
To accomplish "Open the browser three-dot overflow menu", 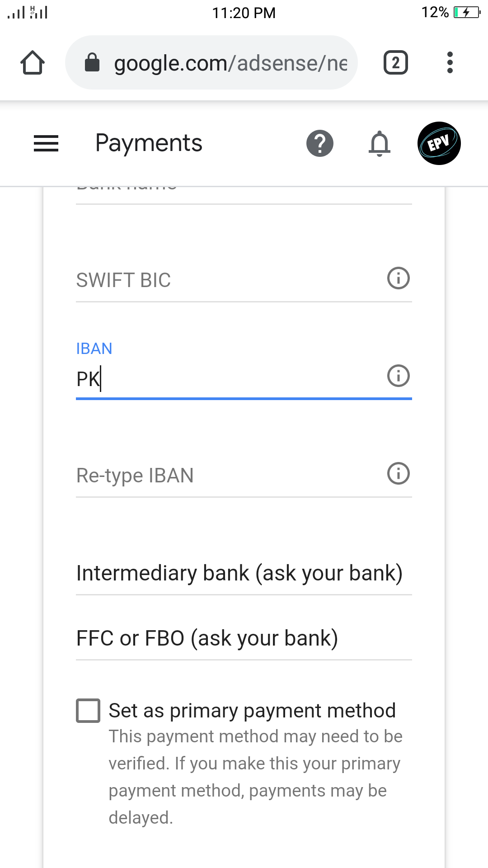I will coord(450,62).
